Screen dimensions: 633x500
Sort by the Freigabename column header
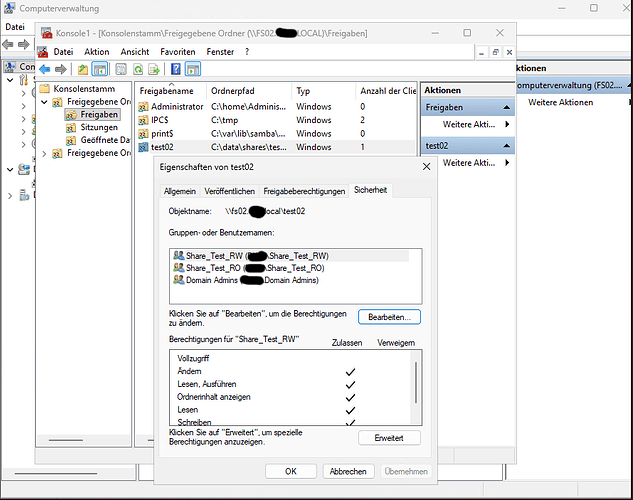click(166, 91)
